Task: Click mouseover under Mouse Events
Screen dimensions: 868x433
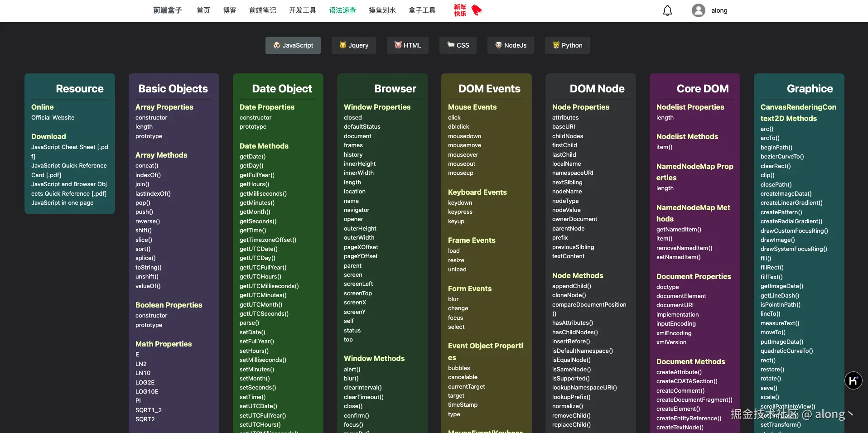Action: pyautogui.click(x=463, y=155)
